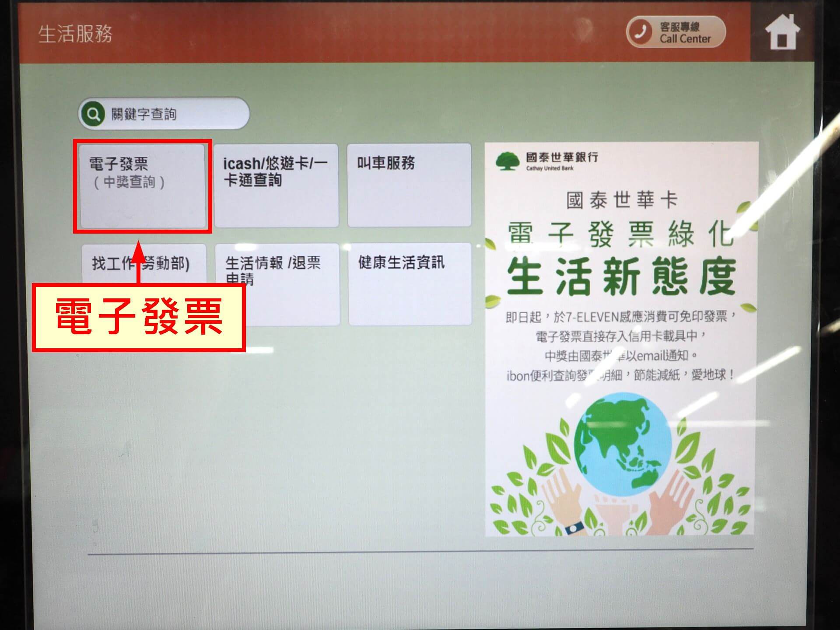Tap the globe illustration in the ad

tap(622, 444)
